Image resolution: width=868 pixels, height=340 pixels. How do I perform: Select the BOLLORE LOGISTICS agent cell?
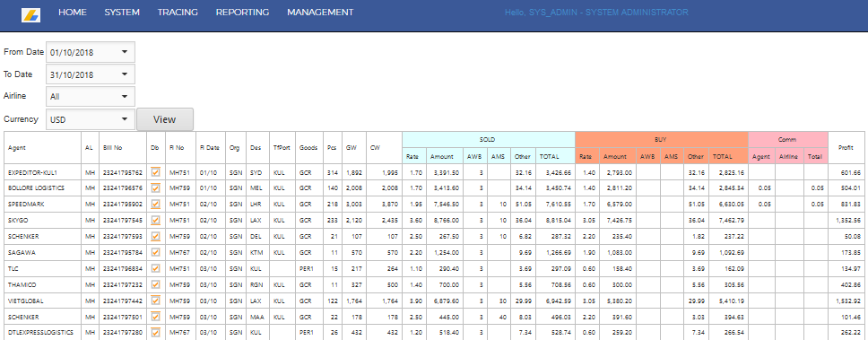tap(43, 188)
